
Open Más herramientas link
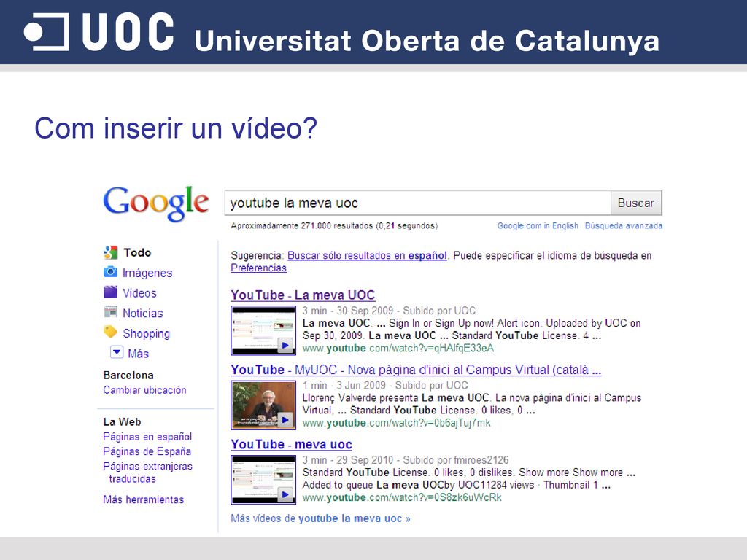144,499
